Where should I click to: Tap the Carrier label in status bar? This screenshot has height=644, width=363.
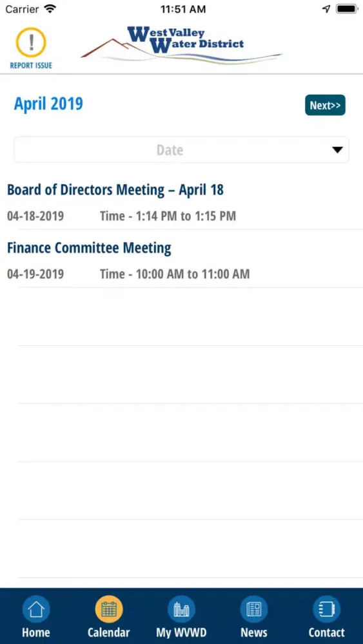(x=22, y=9)
